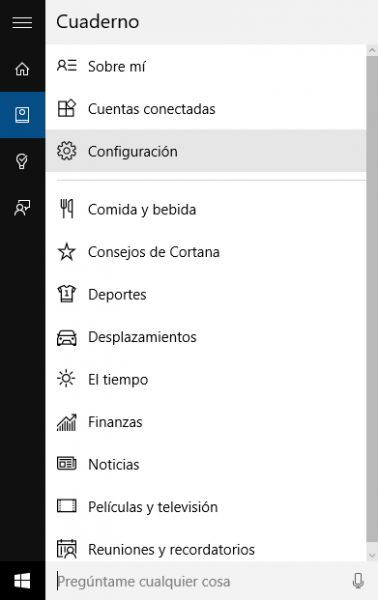
Task: Open Reminders lightbulb icon
Action: 22,161
